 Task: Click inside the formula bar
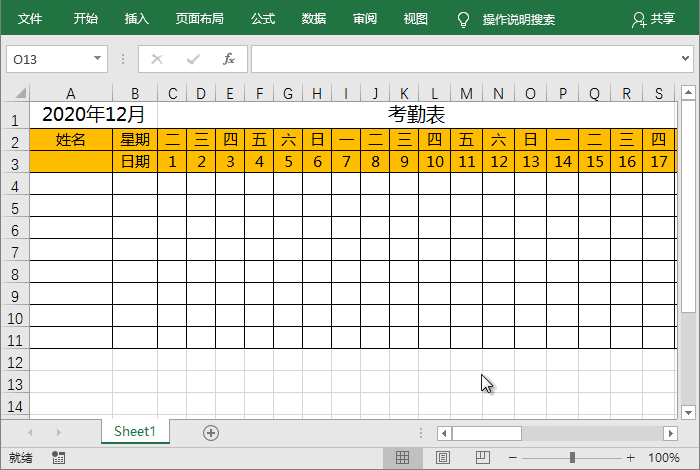point(464,59)
